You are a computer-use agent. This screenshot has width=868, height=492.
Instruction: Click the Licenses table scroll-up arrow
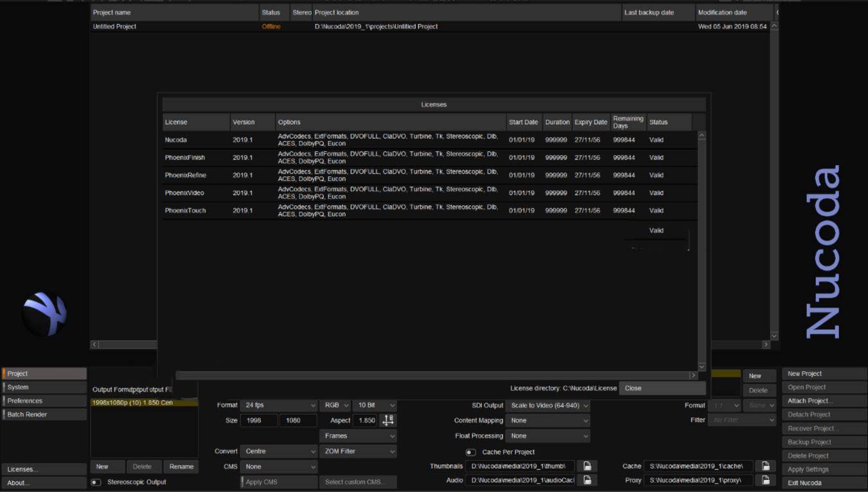tap(702, 136)
